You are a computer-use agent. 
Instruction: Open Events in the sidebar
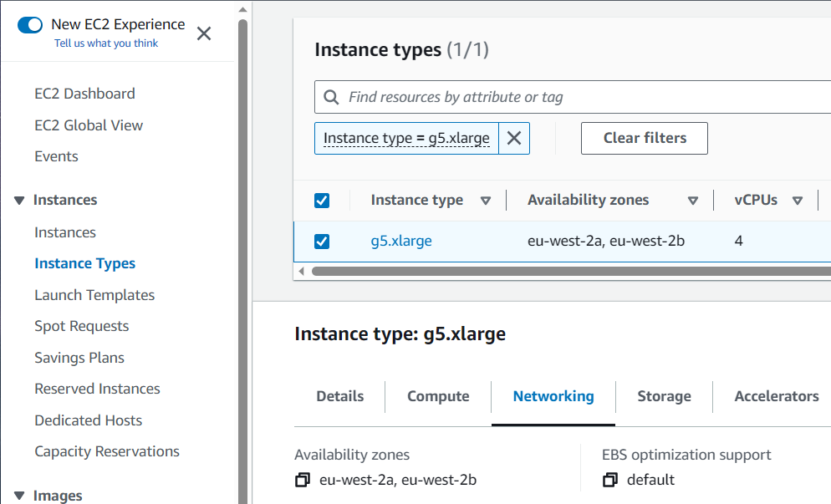tap(56, 157)
